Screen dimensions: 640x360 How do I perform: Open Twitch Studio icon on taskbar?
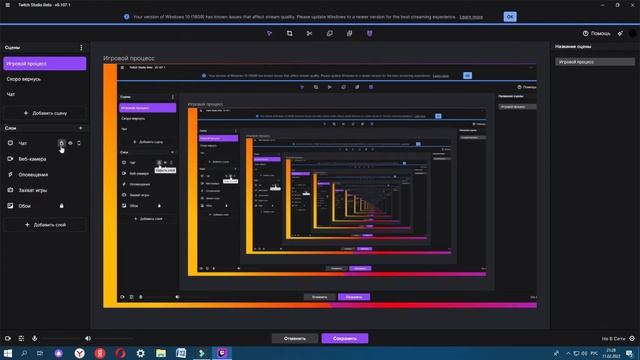[222, 353]
